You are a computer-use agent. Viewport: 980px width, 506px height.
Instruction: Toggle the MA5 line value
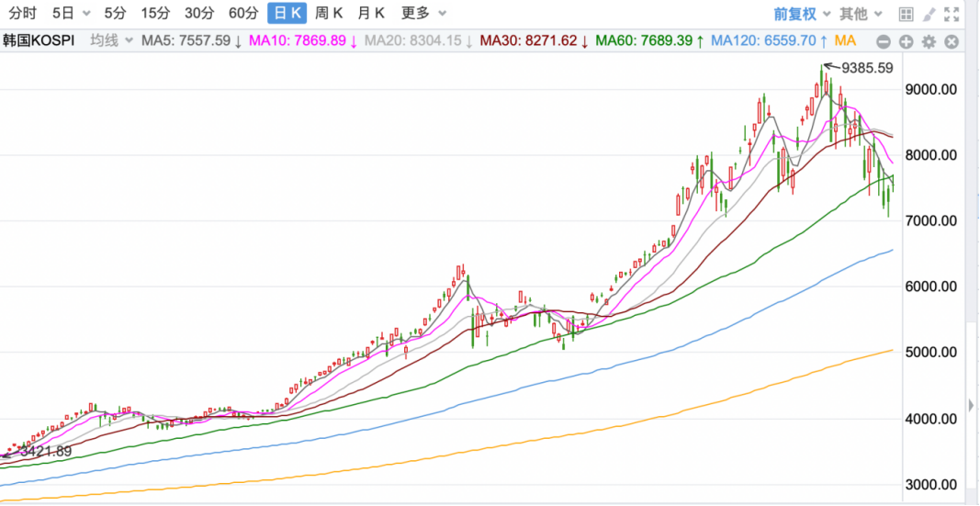click(192, 41)
